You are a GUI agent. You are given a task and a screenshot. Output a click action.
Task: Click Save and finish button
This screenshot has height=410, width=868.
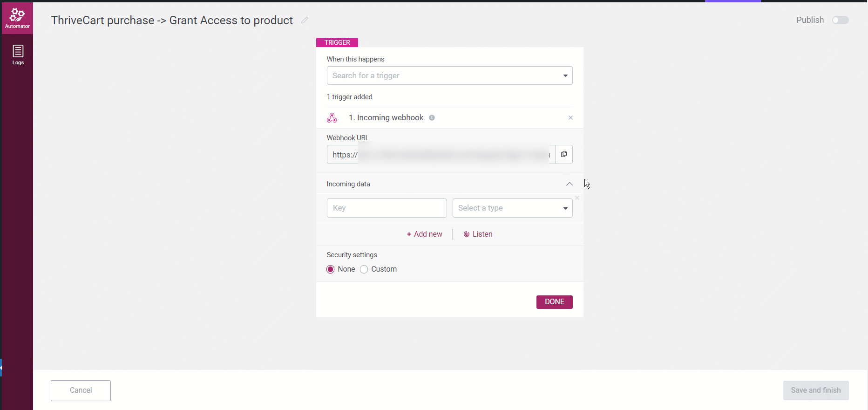coord(816,390)
